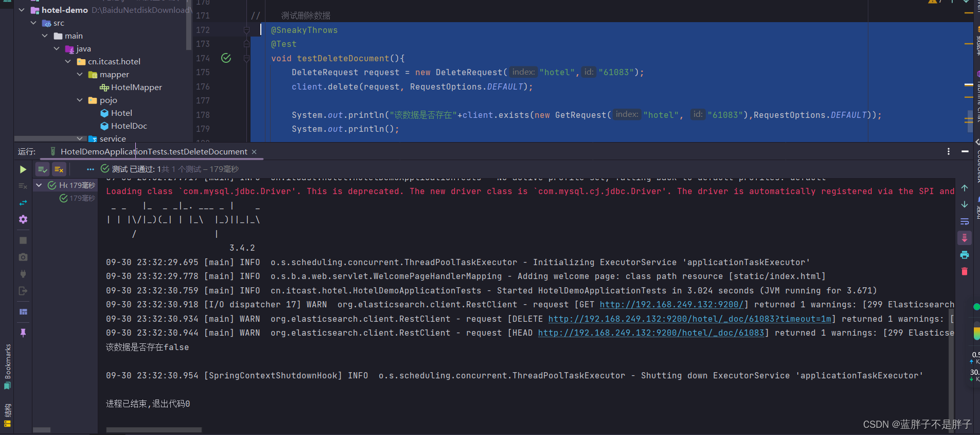980x435 pixels.
Task: Toggle show ignored tests filter
Action: tap(59, 169)
